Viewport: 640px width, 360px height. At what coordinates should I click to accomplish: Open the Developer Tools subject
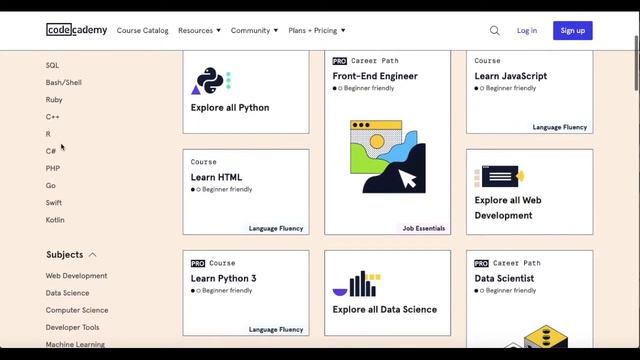(72, 327)
